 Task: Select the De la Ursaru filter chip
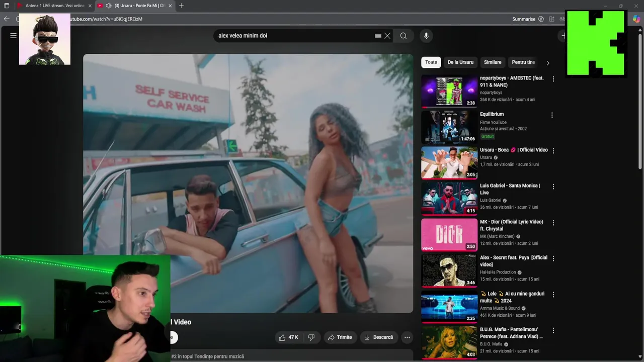[x=460, y=62]
